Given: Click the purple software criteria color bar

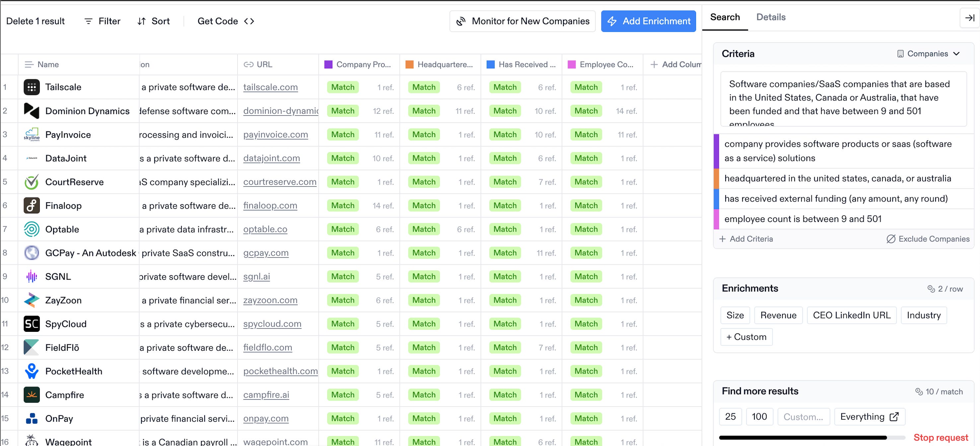Looking at the screenshot, I should click(x=716, y=151).
